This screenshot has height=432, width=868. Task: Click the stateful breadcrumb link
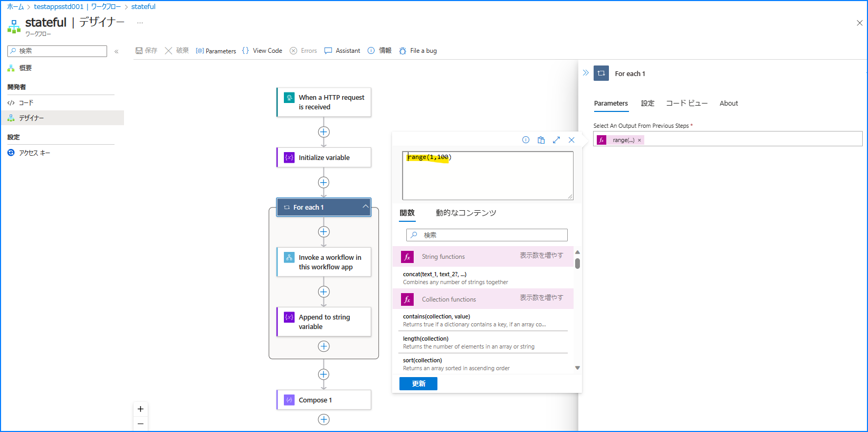point(144,6)
